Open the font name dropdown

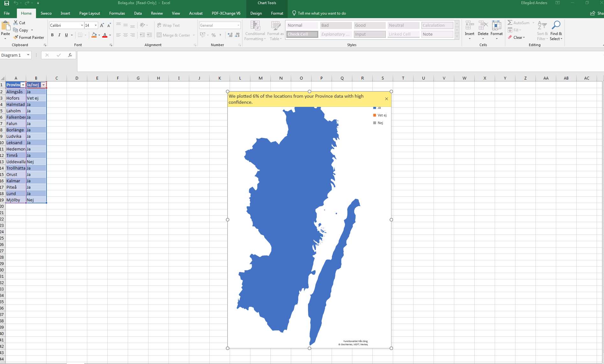tap(82, 25)
